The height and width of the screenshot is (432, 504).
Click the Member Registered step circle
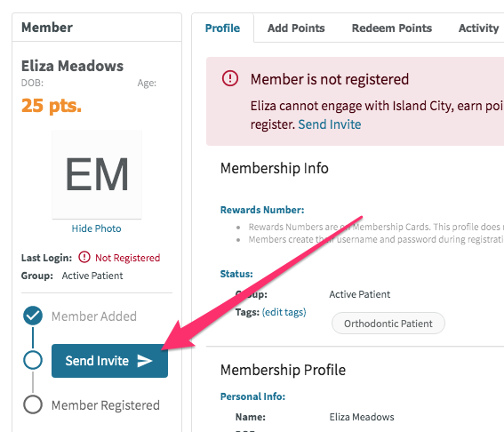[33, 404]
